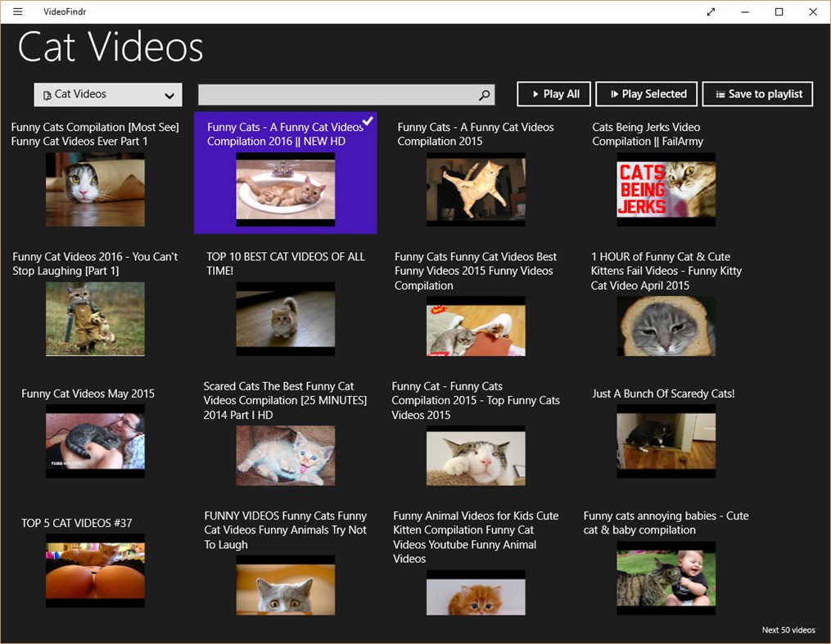
Task: Open the cat in paper bag thumbnail
Action: 95,190
